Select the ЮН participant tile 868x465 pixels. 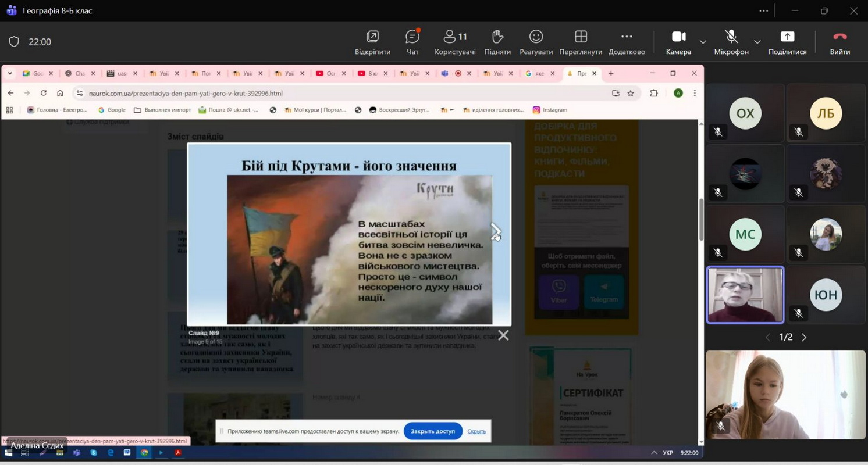click(826, 295)
